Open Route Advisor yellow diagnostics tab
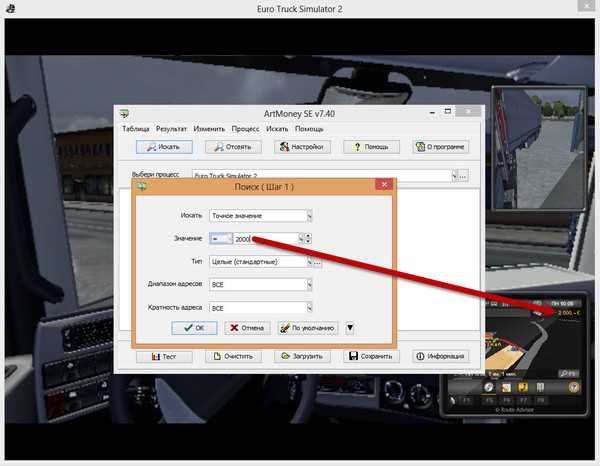This screenshot has height=466, width=600. [523, 388]
